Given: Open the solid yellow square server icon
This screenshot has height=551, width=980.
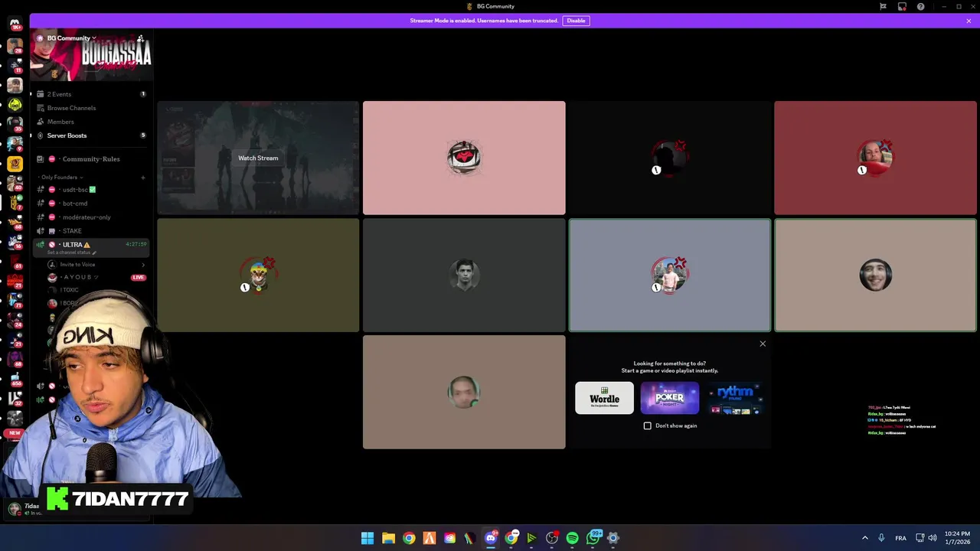Looking at the screenshot, I should (x=15, y=164).
